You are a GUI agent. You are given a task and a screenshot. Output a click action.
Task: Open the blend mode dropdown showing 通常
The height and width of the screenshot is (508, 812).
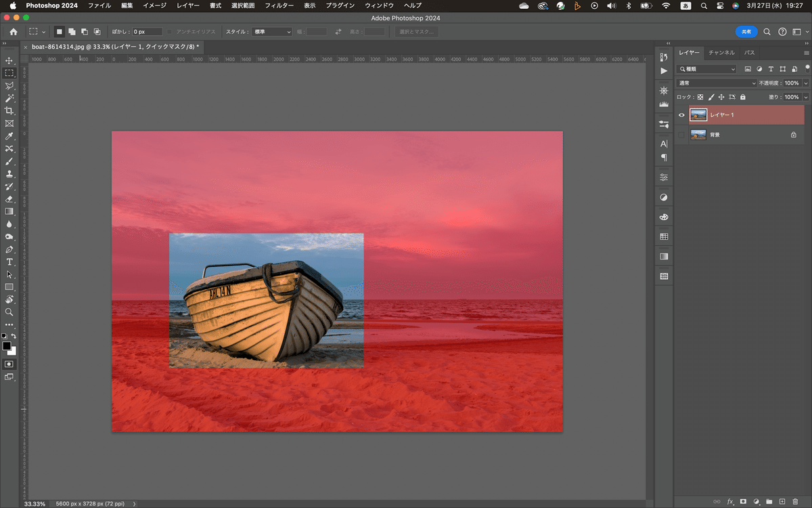click(x=717, y=83)
